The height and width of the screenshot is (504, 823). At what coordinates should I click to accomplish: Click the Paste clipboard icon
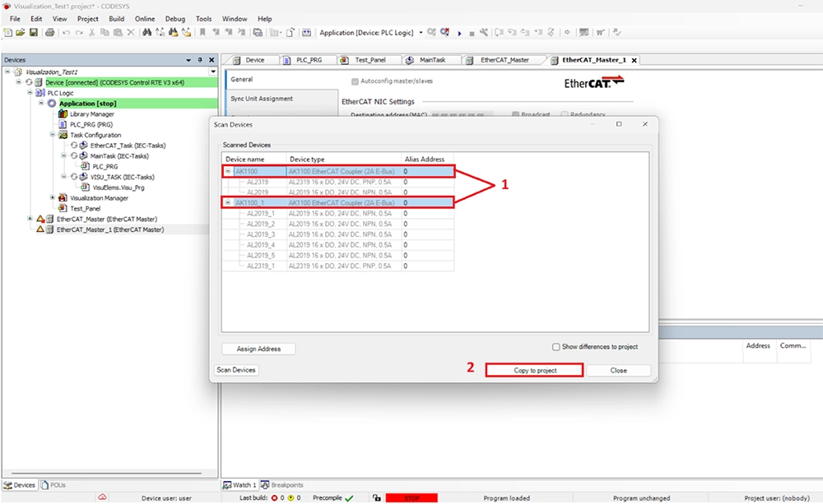point(118,33)
